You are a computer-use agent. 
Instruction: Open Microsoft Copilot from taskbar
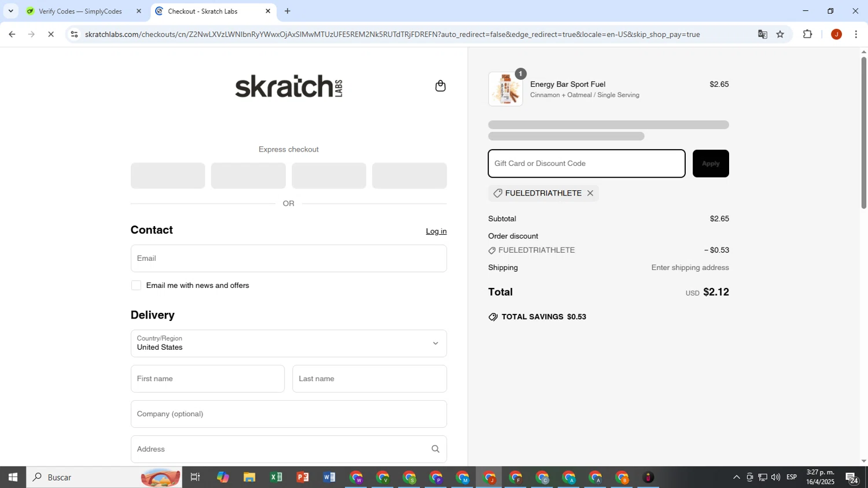(x=223, y=478)
